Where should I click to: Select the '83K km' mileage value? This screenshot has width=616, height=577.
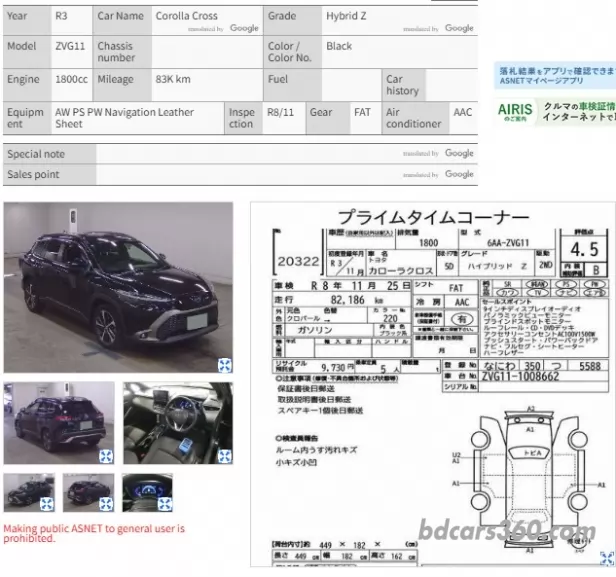(x=173, y=79)
